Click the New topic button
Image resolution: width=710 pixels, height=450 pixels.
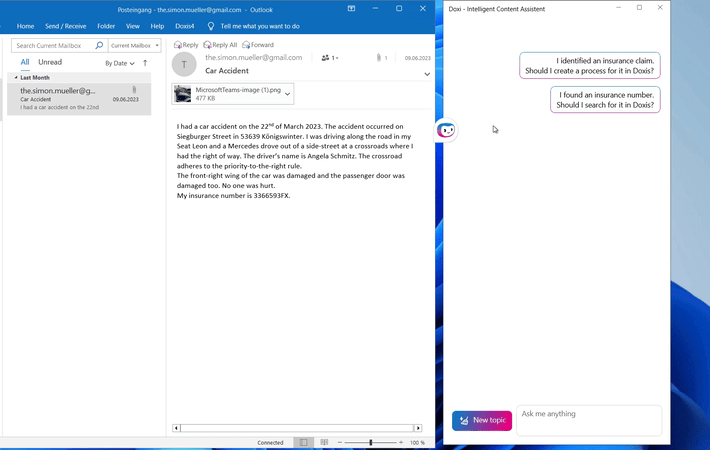[482, 421]
